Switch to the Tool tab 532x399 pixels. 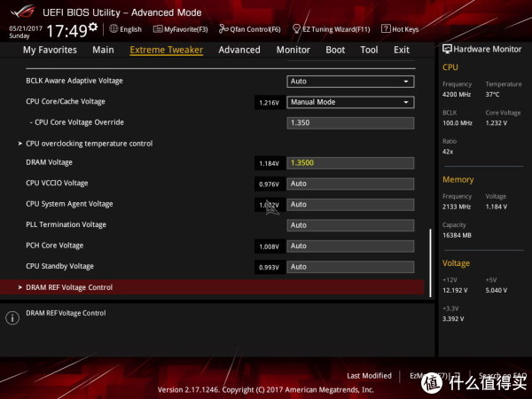click(x=369, y=50)
